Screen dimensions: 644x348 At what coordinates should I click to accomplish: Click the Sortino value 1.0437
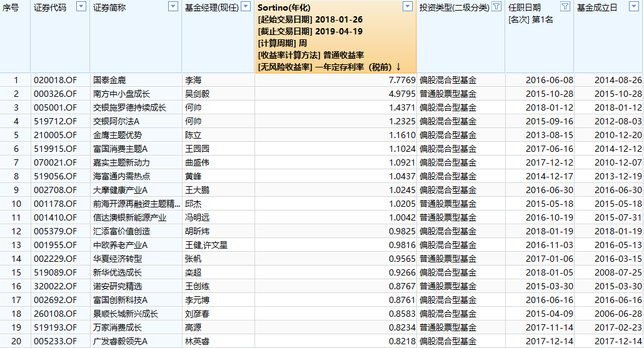402,176
